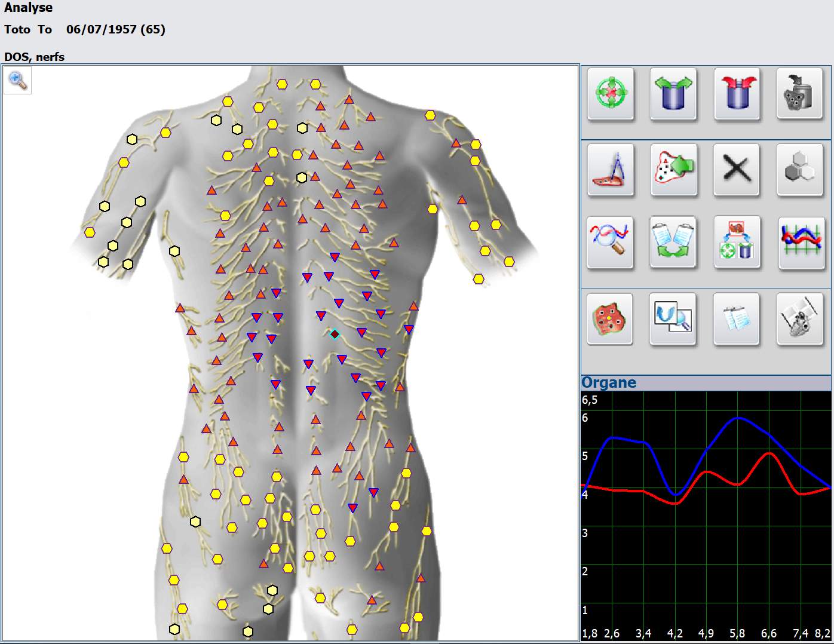Click the gray canister and organ icon
The height and width of the screenshot is (644, 834).
tap(800, 94)
